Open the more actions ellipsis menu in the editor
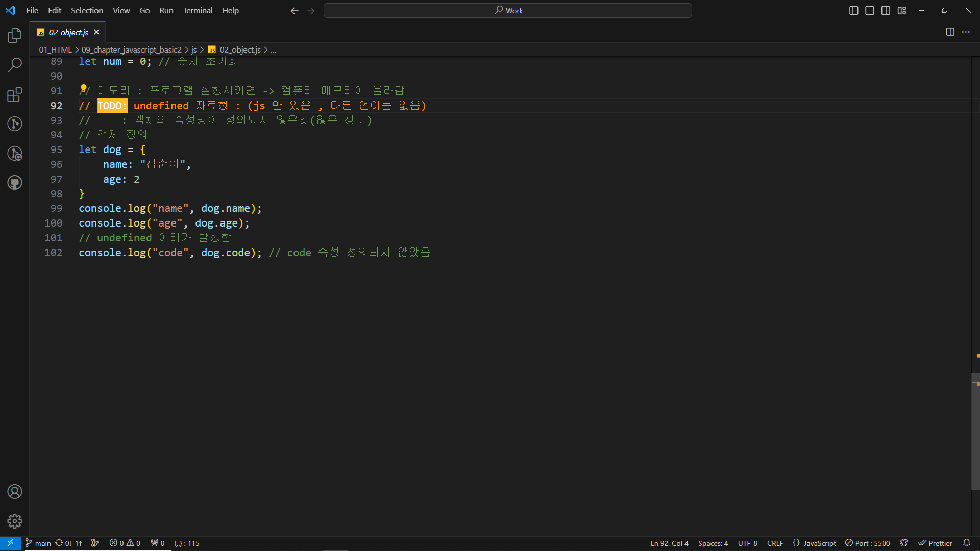 click(x=966, y=32)
